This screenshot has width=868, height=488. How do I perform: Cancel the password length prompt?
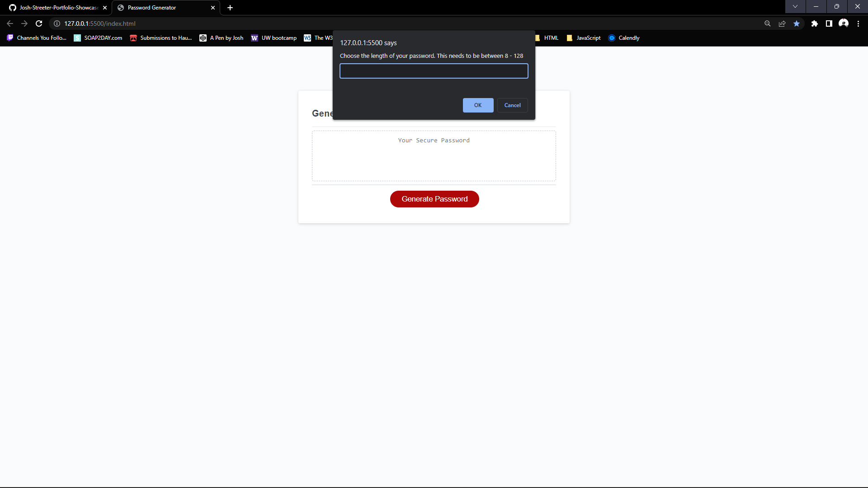(512, 105)
